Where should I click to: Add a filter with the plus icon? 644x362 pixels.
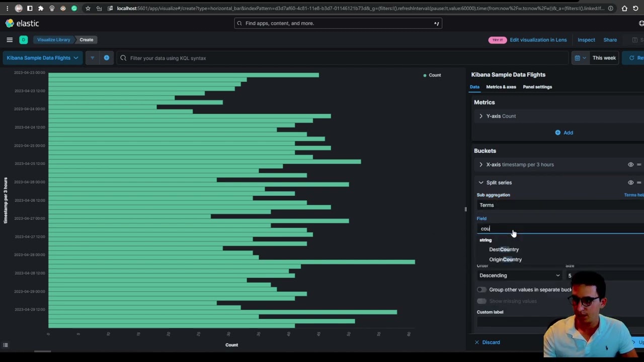pyautogui.click(x=107, y=58)
